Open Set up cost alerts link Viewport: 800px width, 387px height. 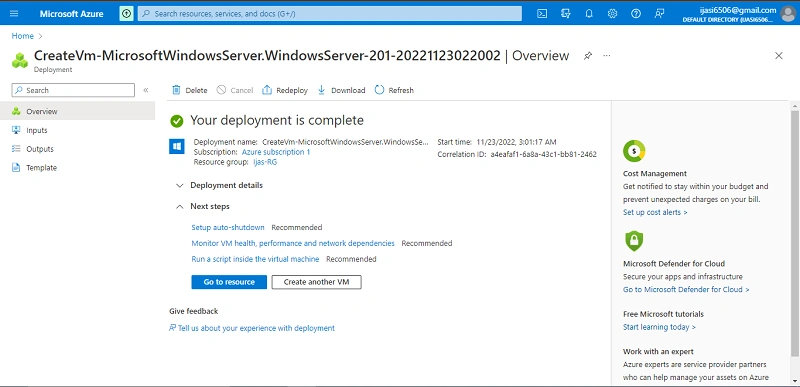655,212
